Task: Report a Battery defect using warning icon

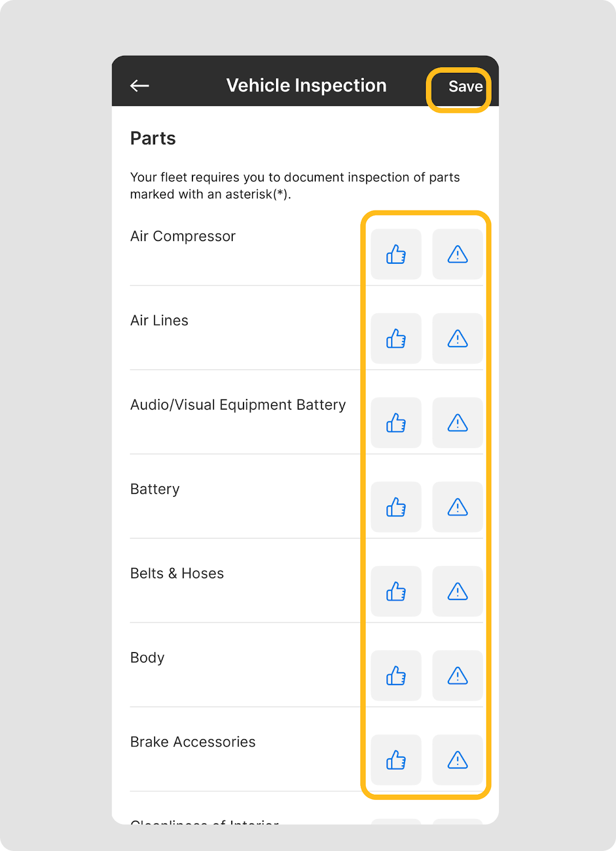Action: click(x=457, y=507)
